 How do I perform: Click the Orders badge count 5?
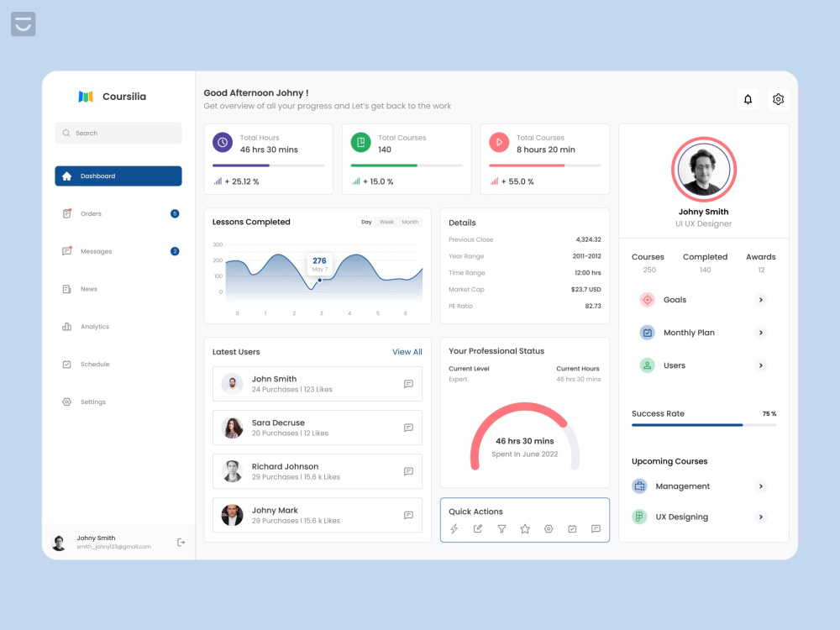click(175, 213)
